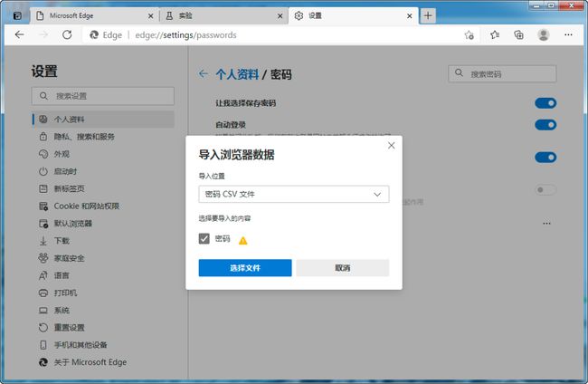
Task: Toggle the disabled gray switch
Action: coord(545,189)
